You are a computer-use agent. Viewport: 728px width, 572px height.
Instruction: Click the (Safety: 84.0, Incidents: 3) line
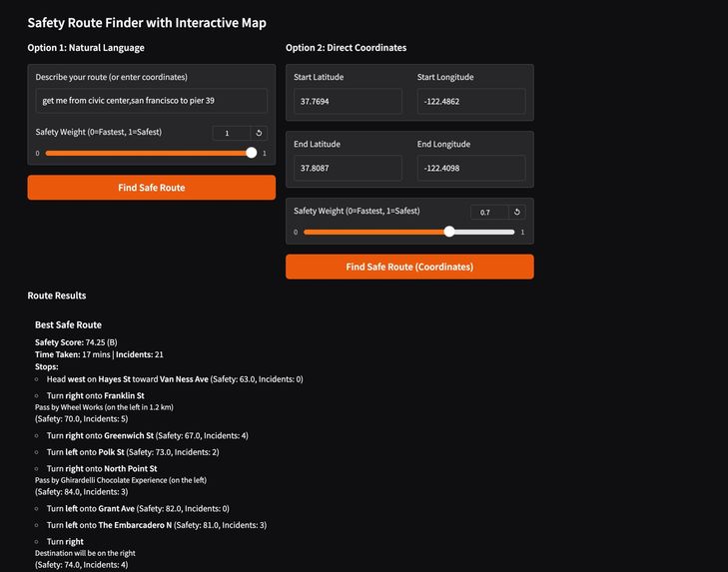tap(81, 492)
